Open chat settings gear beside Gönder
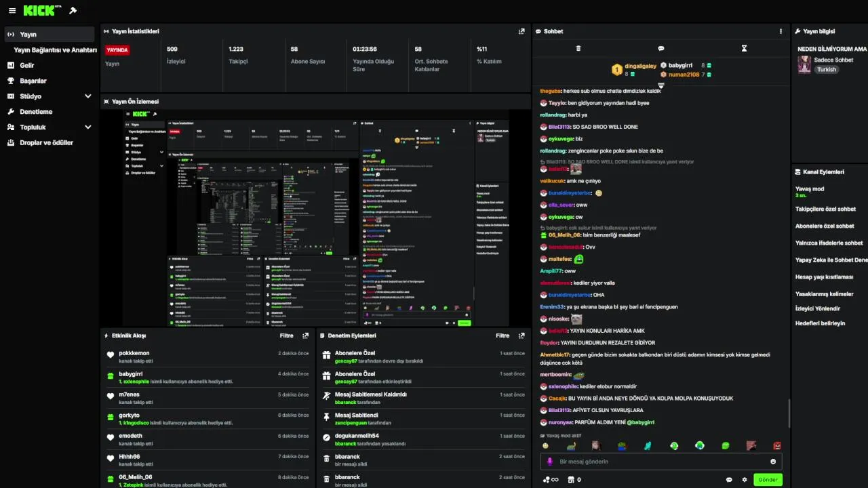The height and width of the screenshot is (488, 868). pyautogui.click(x=745, y=480)
